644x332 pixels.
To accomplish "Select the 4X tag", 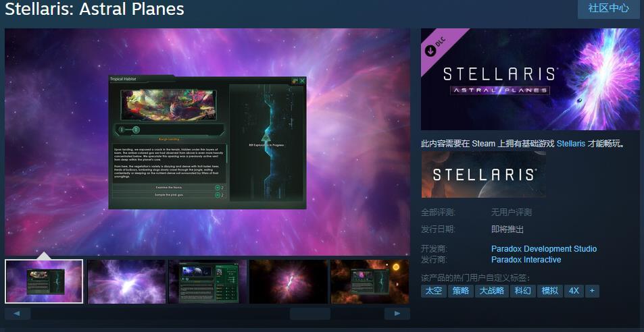I will [574, 291].
